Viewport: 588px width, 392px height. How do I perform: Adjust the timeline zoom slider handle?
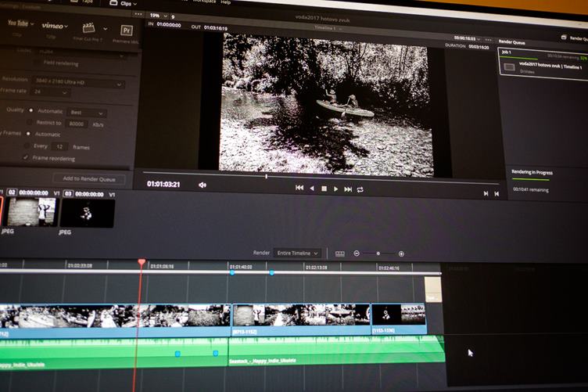(378, 254)
